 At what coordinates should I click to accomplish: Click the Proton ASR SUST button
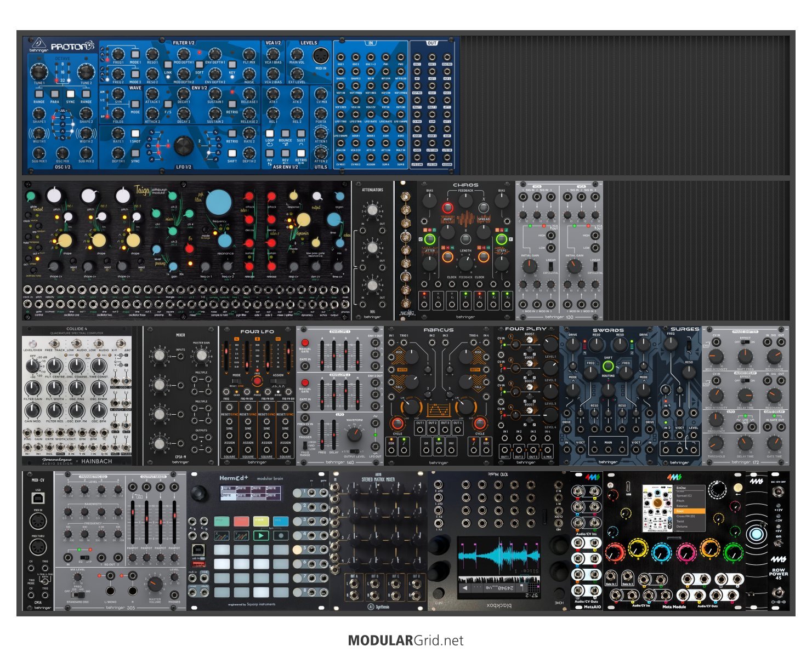301,133
